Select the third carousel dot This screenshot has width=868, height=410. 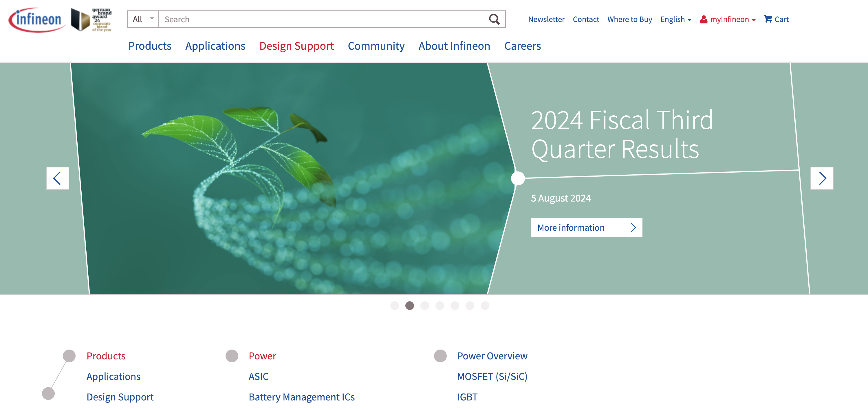pyautogui.click(x=424, y=306)
